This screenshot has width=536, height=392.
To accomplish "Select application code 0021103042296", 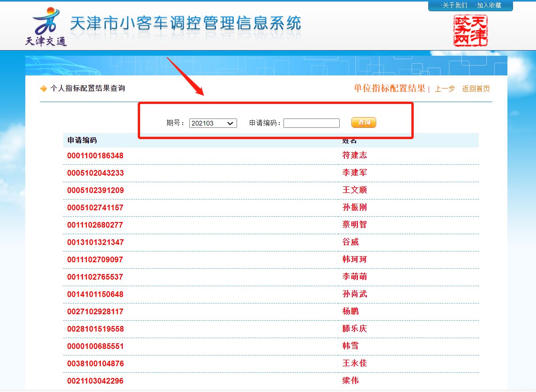I will [95, 381].
